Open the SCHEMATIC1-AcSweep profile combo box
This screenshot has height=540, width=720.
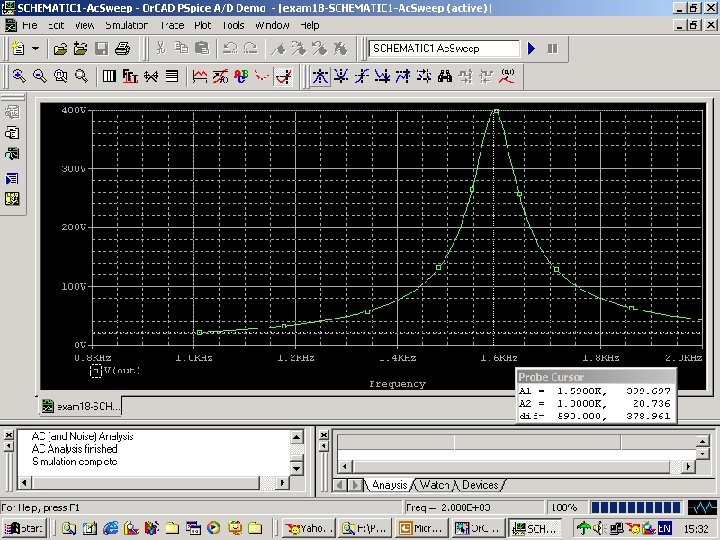pos(444,48)
